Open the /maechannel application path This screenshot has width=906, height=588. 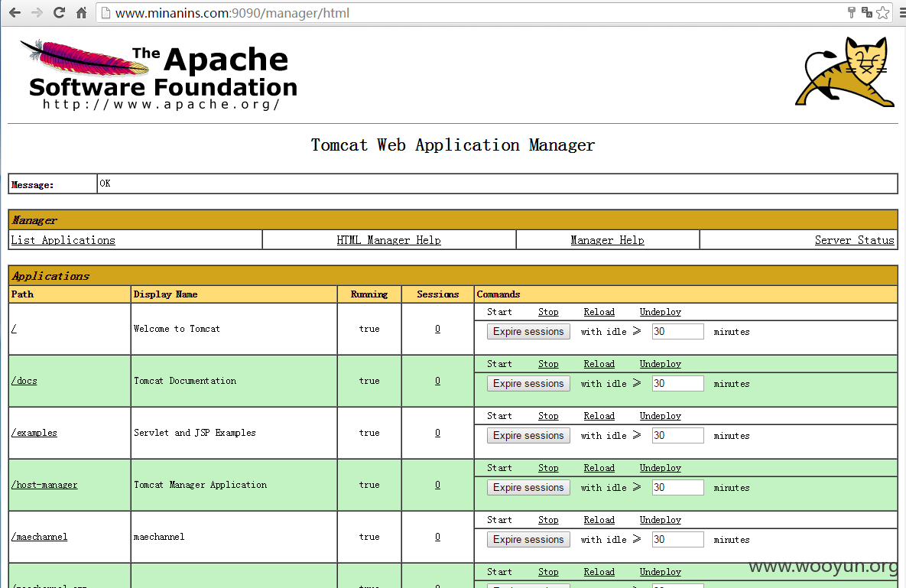pos(39,537)
